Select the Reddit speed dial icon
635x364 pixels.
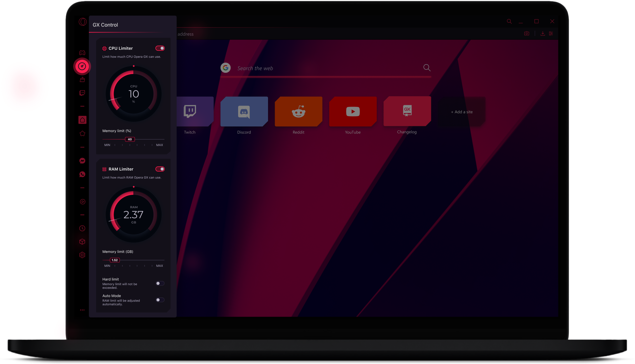pyautogui.click(x=298, y=111)
